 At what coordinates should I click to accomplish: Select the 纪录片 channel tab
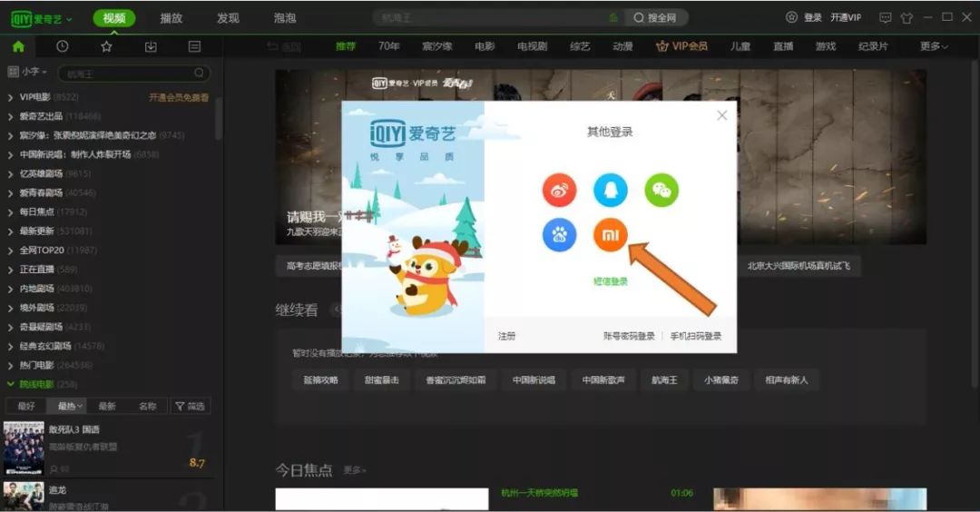pyautogui.click(x=873, y=46)
